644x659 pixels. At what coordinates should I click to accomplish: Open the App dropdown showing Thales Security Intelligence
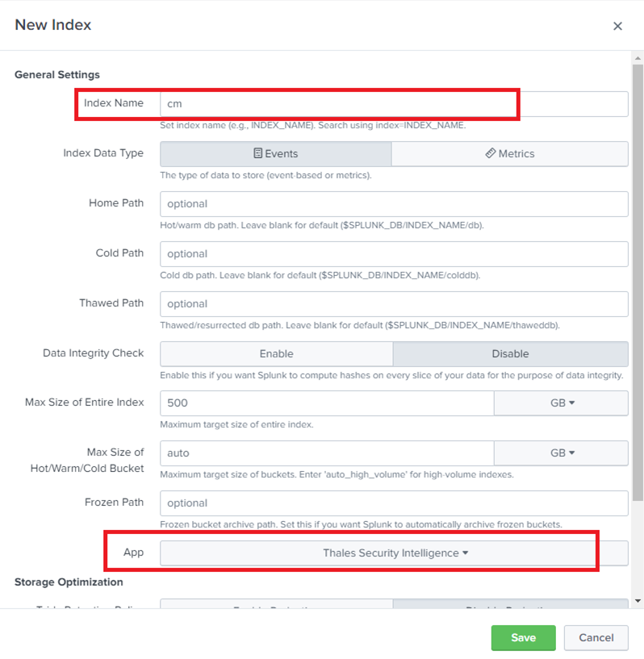pos(394,553)
